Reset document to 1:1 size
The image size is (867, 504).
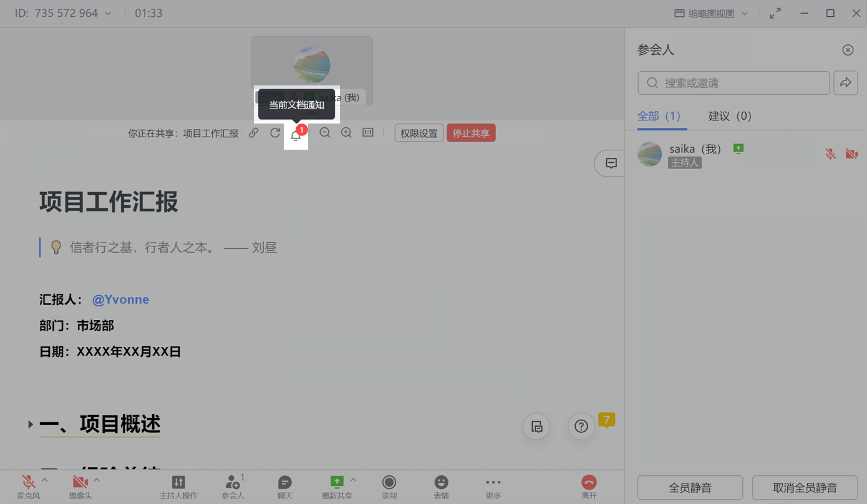(x=368, y=133)
